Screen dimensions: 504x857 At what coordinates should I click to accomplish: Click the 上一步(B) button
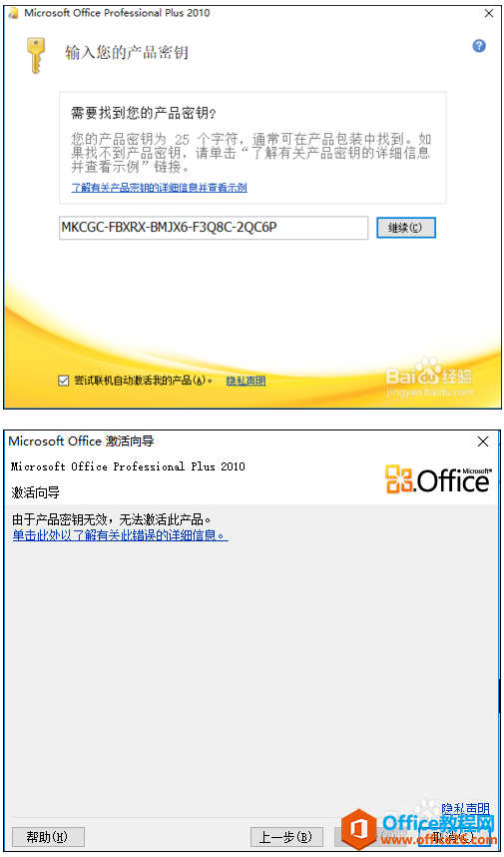tap(286, 836)
